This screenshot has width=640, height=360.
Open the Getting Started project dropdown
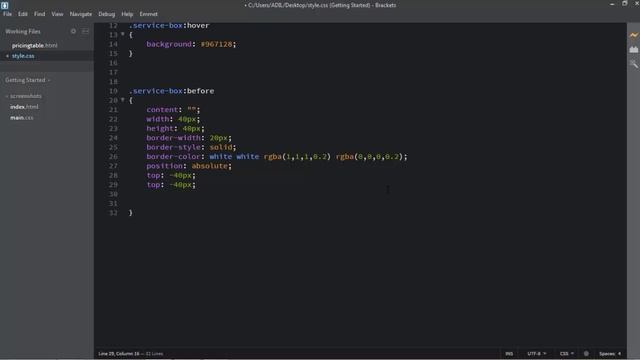27,80
